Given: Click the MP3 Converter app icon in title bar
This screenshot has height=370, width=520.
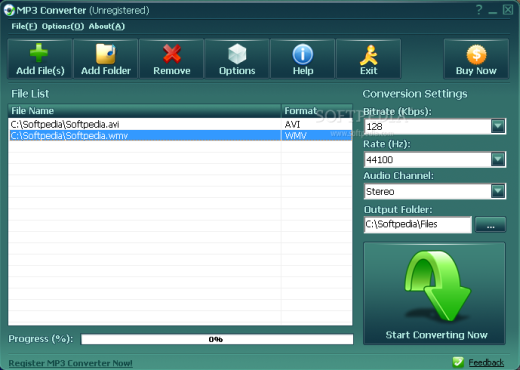Looking at the screenshot, I should coord(9,10).
